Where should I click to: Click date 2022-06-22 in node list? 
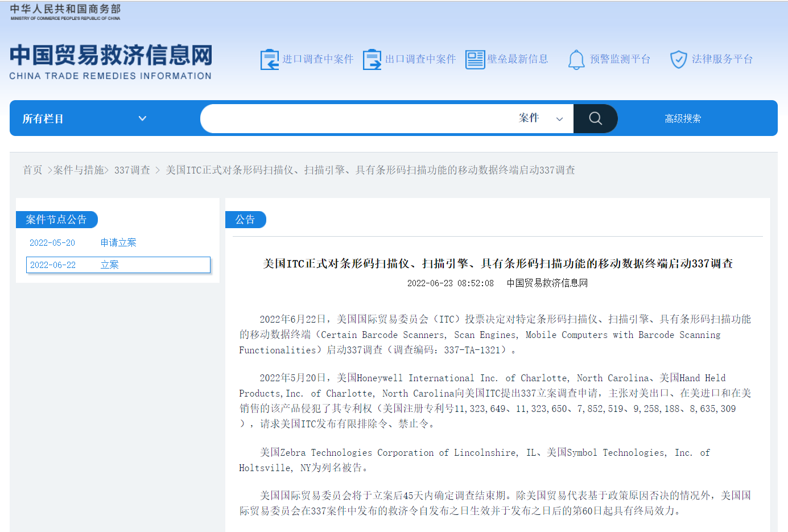[53, 265]
